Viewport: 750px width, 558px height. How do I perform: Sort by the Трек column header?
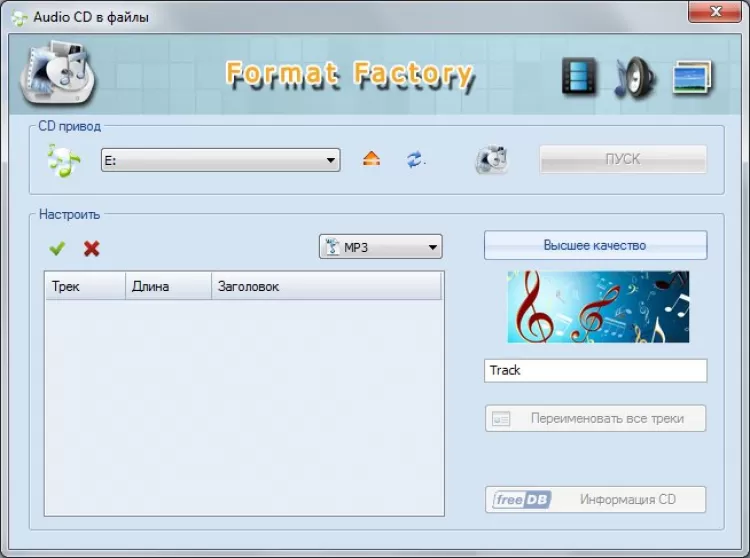point(85,286)
